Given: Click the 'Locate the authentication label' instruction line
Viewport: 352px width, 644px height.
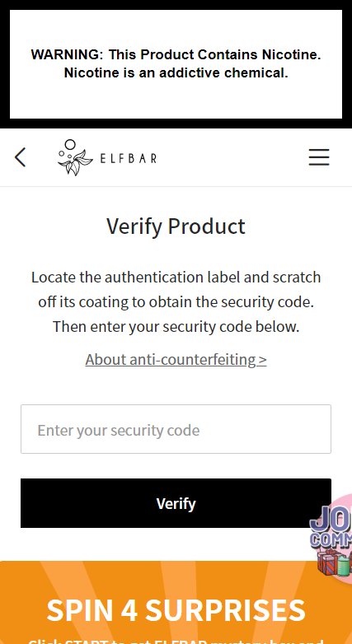Looking at the screenshot, I should click(176, 278).
